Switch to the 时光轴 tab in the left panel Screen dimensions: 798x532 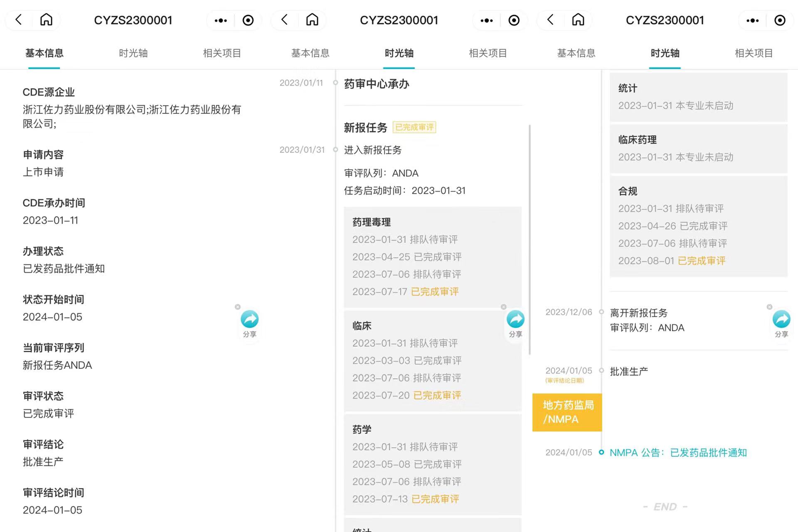pos(133,53)
